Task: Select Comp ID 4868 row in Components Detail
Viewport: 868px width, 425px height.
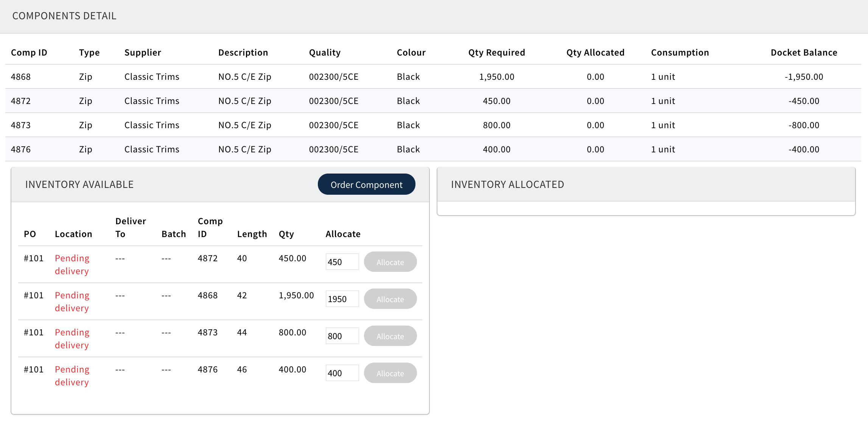Action: (21, 77)
